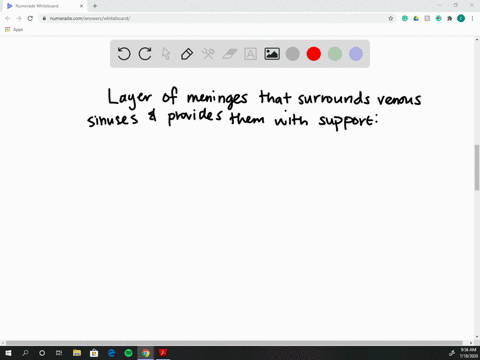Bookmark this page with star icon
480x360 pixels.
391,18
